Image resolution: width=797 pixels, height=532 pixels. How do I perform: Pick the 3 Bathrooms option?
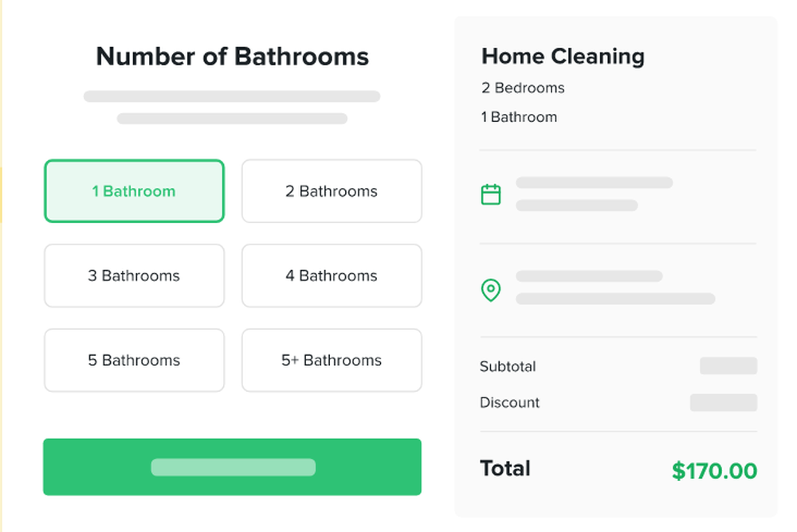pyautogui.click(x=134, y=276)
